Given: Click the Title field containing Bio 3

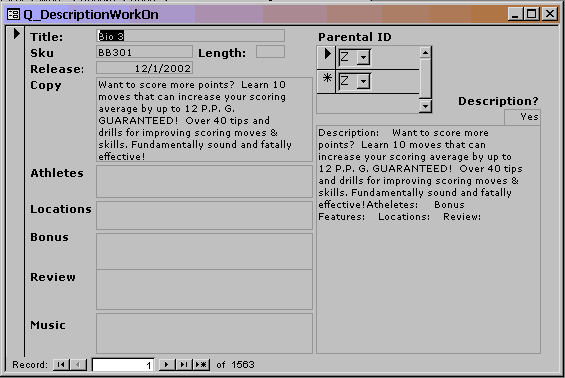Looking at the screenshot, I should pyautogui.click(x=191, y=36).
